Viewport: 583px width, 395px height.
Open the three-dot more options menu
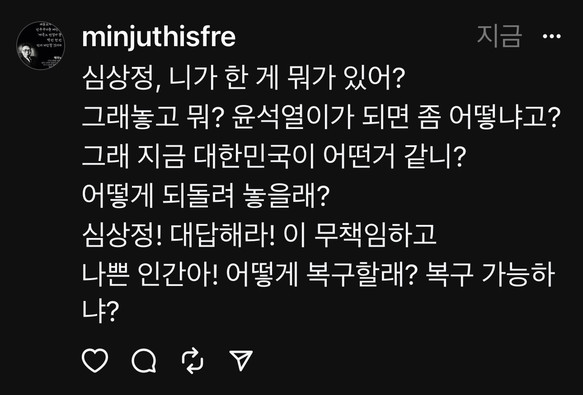click(x=552, y=36)
